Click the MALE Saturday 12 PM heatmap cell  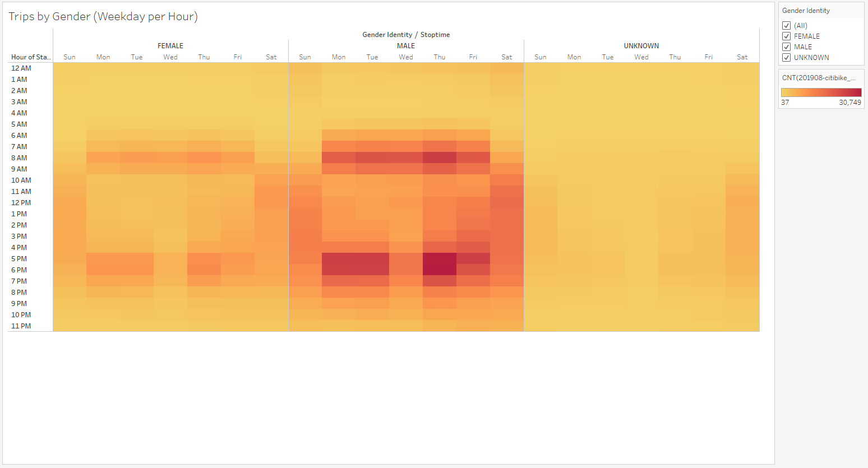[x=507, y=202]
